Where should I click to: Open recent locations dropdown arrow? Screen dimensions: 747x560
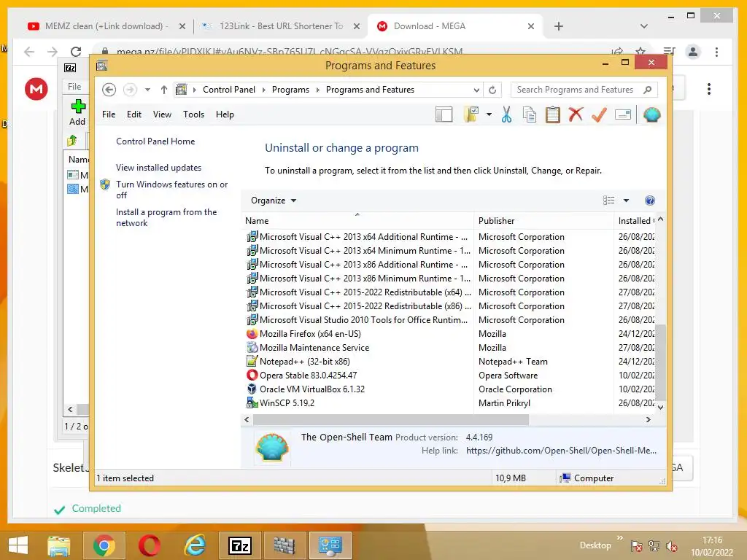(x=147, y=90)
